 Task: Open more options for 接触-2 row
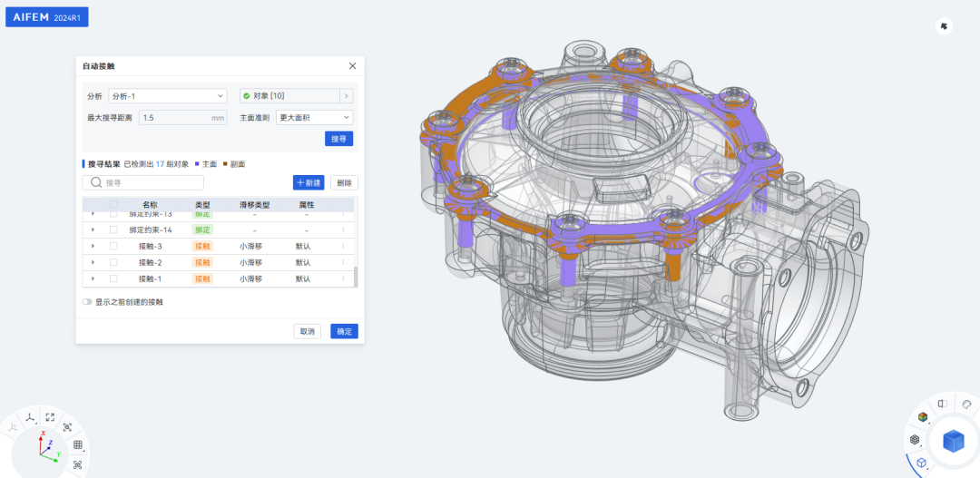pos(343,262)
